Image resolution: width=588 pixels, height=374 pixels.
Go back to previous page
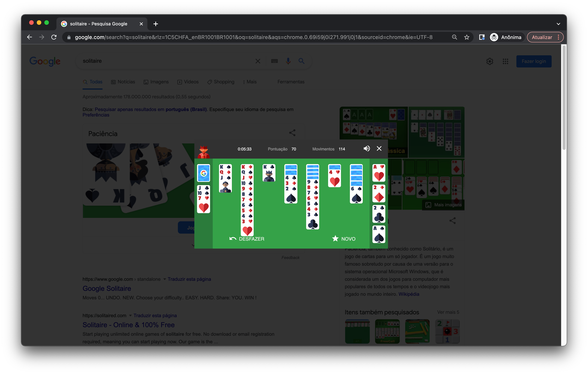[30, 37]
